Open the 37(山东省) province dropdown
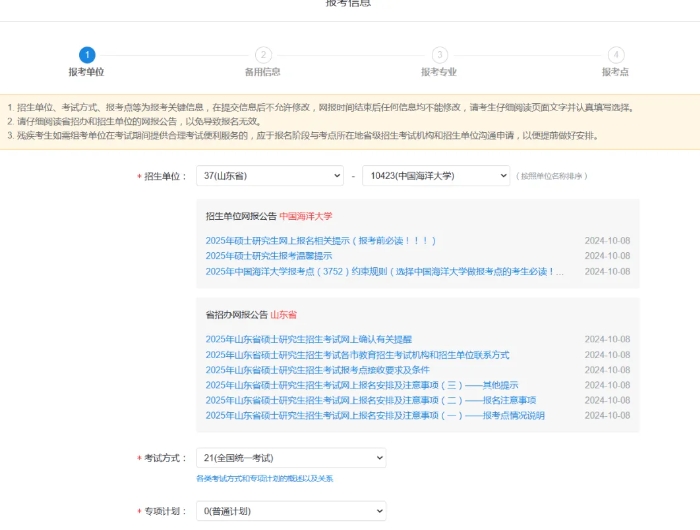 (x=269, y=175)
